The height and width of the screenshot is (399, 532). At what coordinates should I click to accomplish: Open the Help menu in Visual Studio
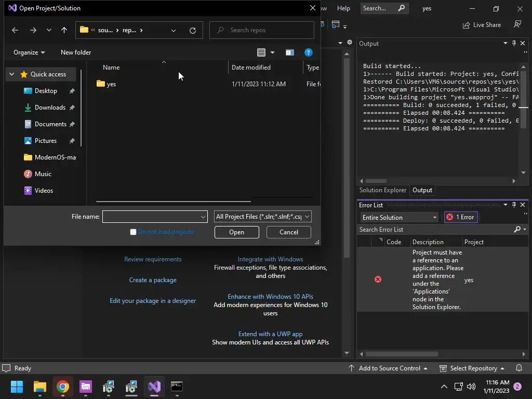[x=343, y=8]
